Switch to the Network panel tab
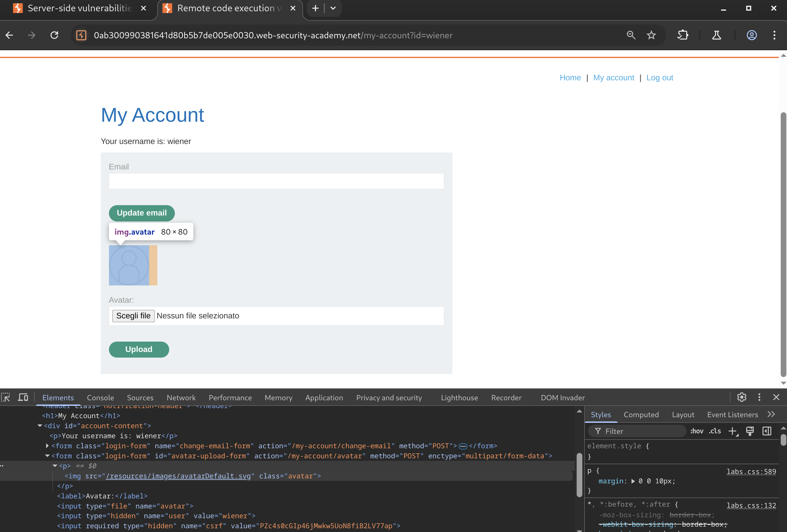The width and height of the screenshot is (787, 532). (181, 398)
